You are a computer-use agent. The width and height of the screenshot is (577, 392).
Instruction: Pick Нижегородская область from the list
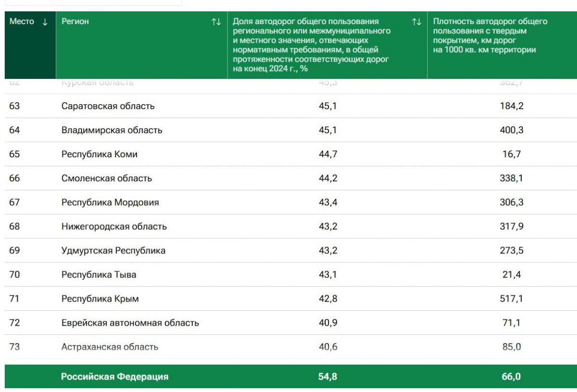[x=114, y=227]
